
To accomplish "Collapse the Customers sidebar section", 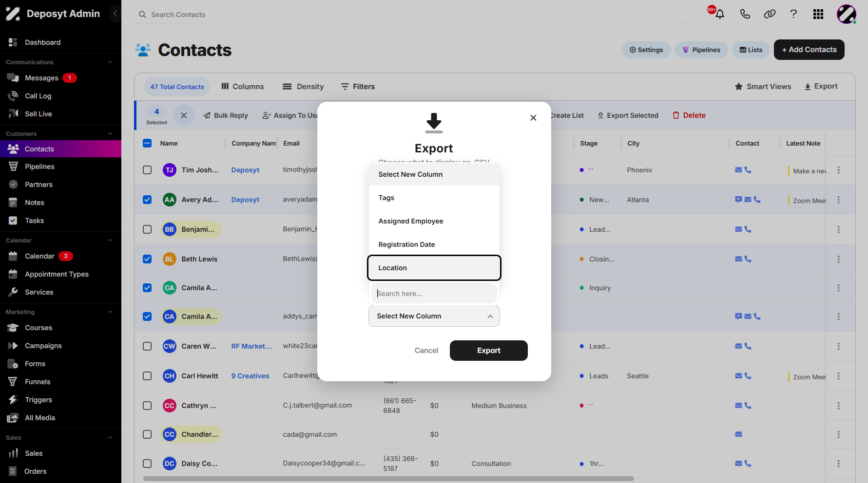I will click(110, 134).
